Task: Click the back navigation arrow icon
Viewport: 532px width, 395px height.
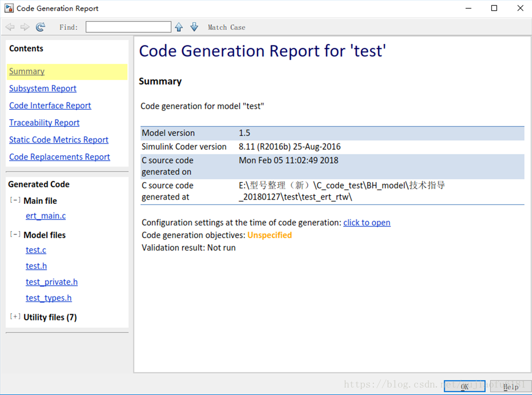Action: [x=10, y=27]
